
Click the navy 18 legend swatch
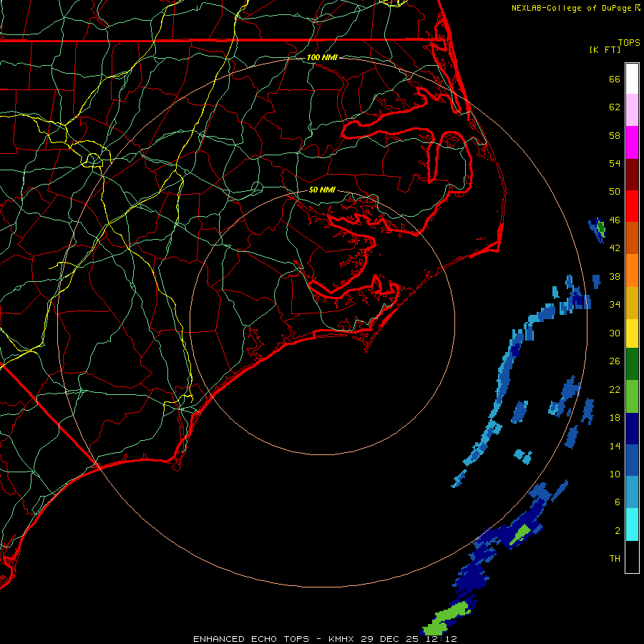tap(632, 429)
